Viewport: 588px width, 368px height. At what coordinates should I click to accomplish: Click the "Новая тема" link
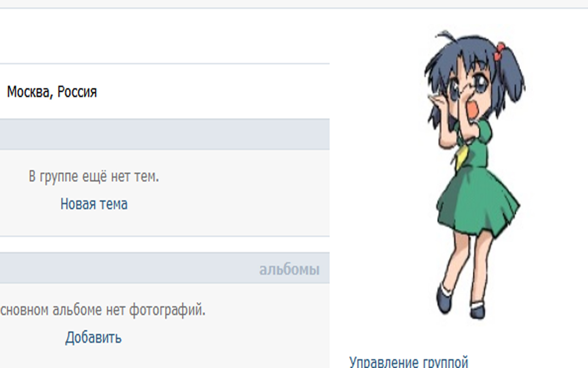94,204
